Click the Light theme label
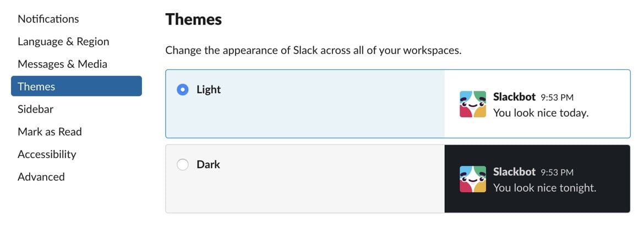The height and width of the screenshot is (228, 644). click(209, 90)
